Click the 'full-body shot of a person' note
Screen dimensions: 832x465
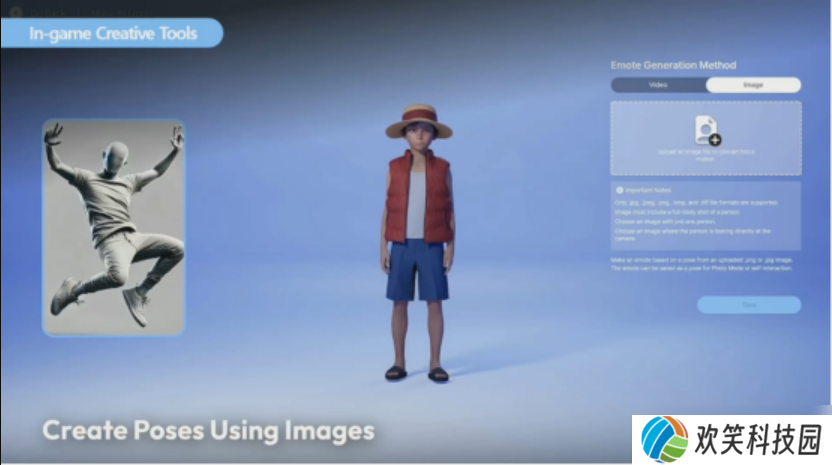tap(677, 212)
